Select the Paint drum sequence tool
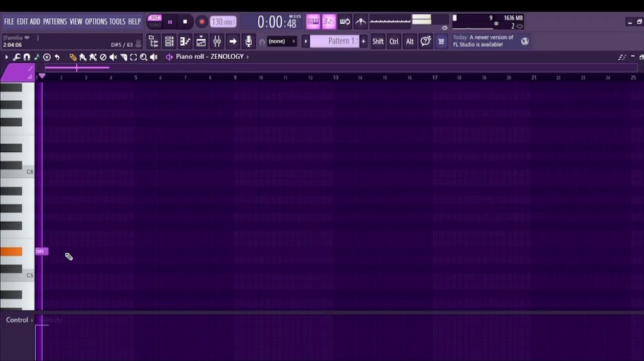 point(93,57)
